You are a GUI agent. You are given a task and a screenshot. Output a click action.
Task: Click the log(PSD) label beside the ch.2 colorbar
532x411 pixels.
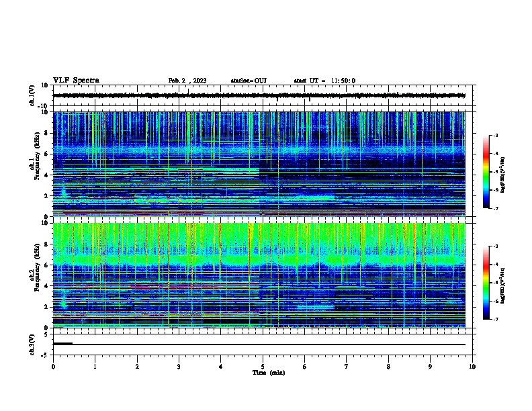(503, 286)
